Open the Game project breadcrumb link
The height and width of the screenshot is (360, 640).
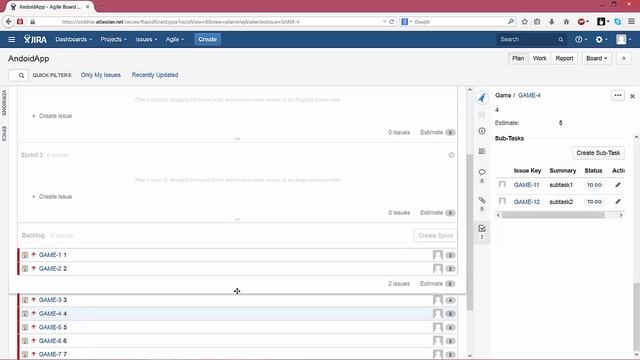tap(503, 96)
